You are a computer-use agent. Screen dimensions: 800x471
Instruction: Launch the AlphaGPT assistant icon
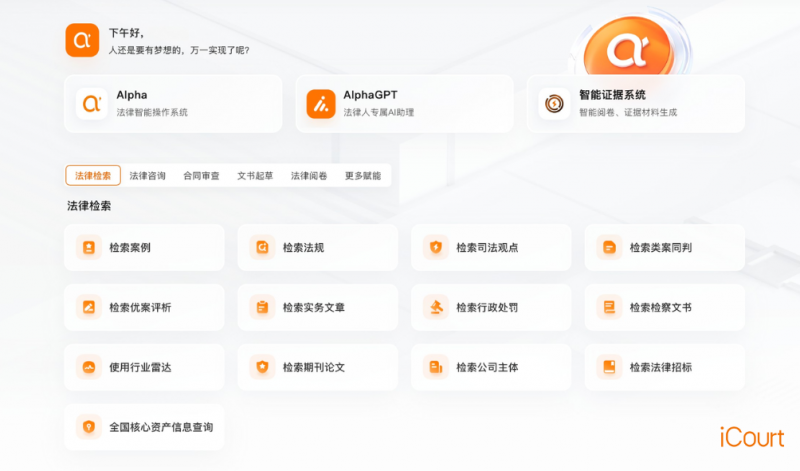(321, 103)
